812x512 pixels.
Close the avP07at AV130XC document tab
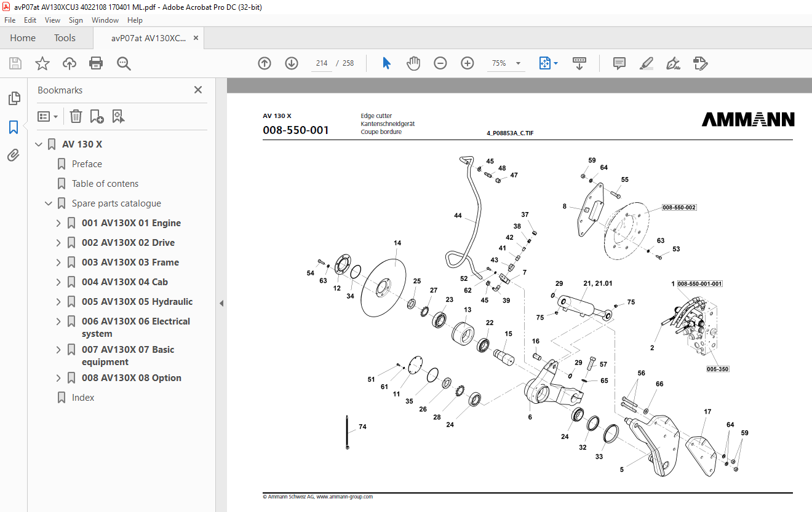(x=196, y=38)
